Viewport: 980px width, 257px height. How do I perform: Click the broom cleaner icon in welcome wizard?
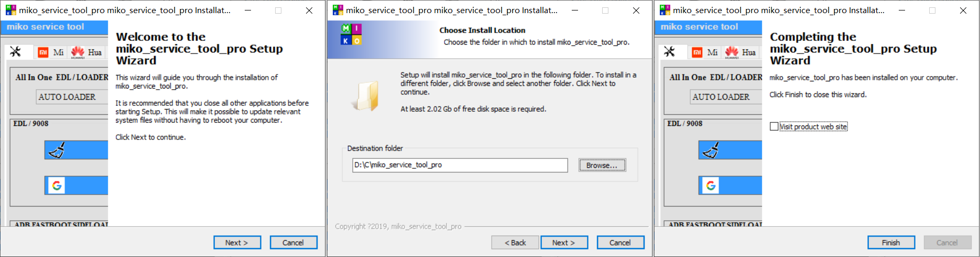point(57,150)
